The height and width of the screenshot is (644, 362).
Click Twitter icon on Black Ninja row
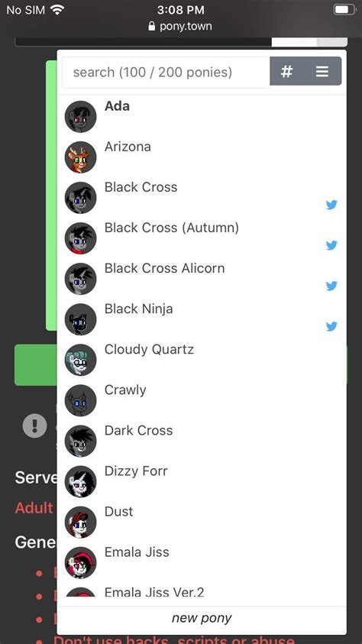click(331, 326)
